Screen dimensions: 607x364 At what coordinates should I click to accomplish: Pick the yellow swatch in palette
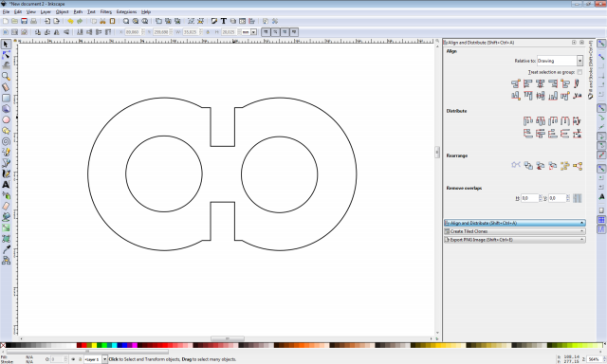point(94,345)
